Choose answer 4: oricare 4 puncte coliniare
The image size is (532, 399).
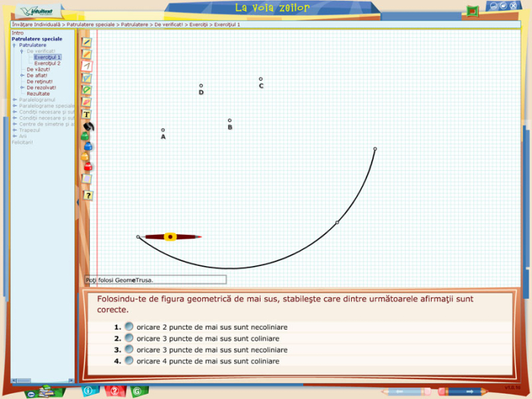pyautogui.click(x=128, y=360)
